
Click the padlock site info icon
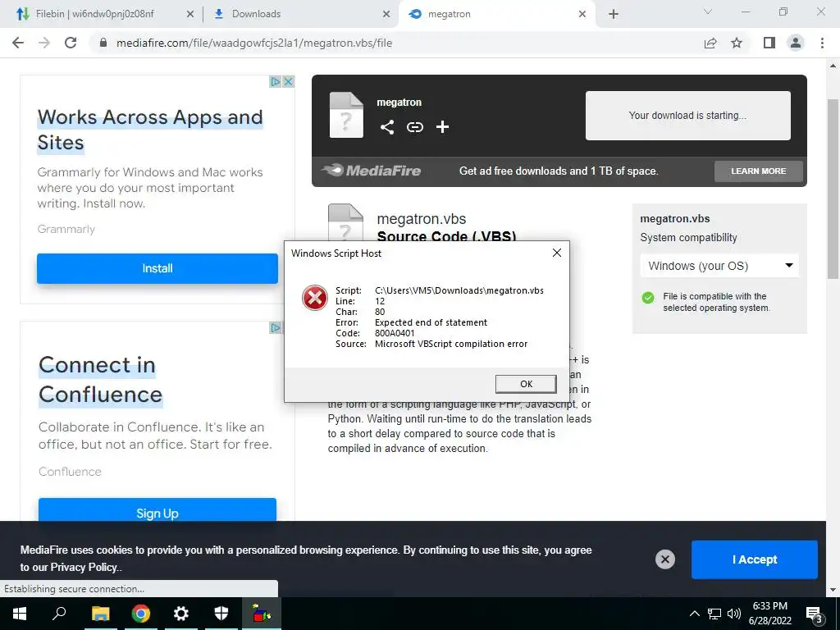103,43
